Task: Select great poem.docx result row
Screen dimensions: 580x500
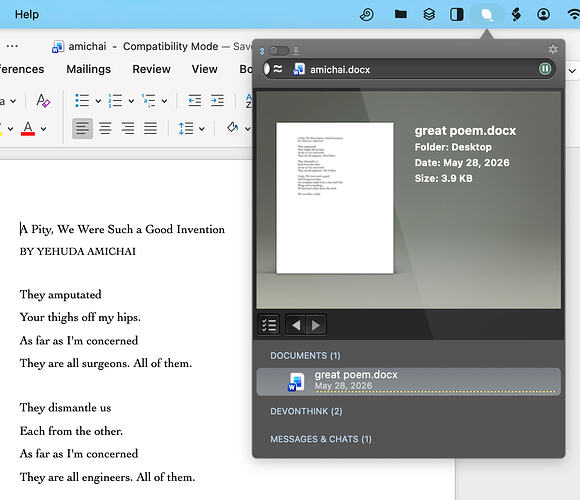Action: (x=408, y=381)
